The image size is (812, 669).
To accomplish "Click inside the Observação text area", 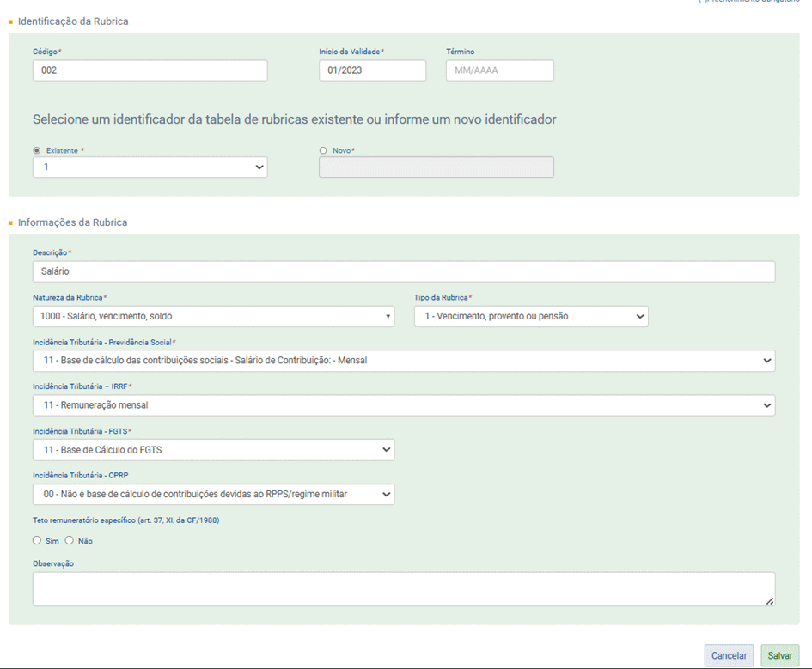I will pyautogui.click(x=403, y=589).
